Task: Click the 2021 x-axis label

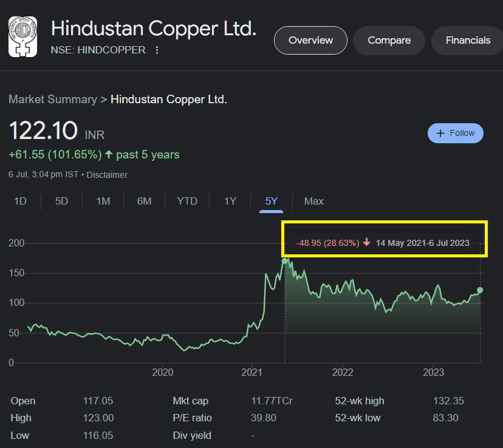Action: click(x=251, y=372)
